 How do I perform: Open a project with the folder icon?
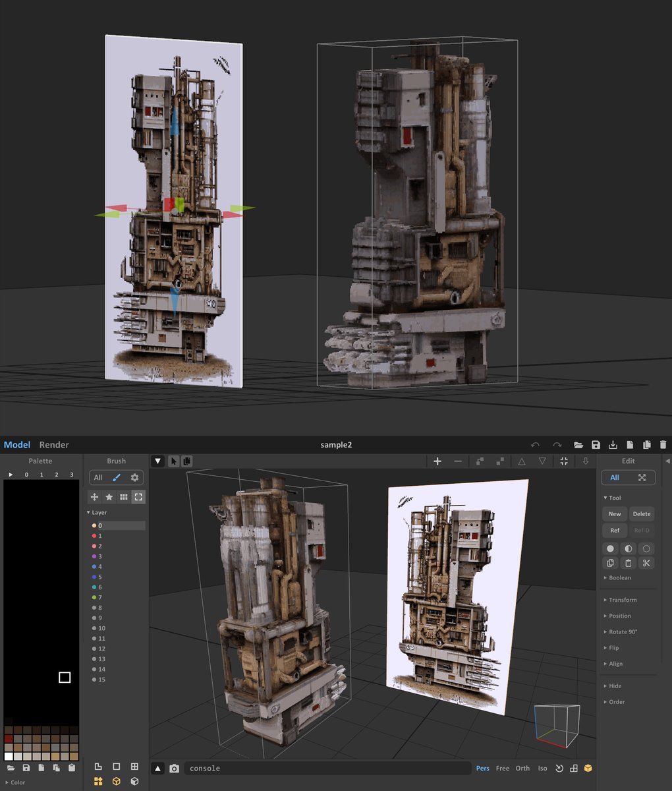coord(578,445)
